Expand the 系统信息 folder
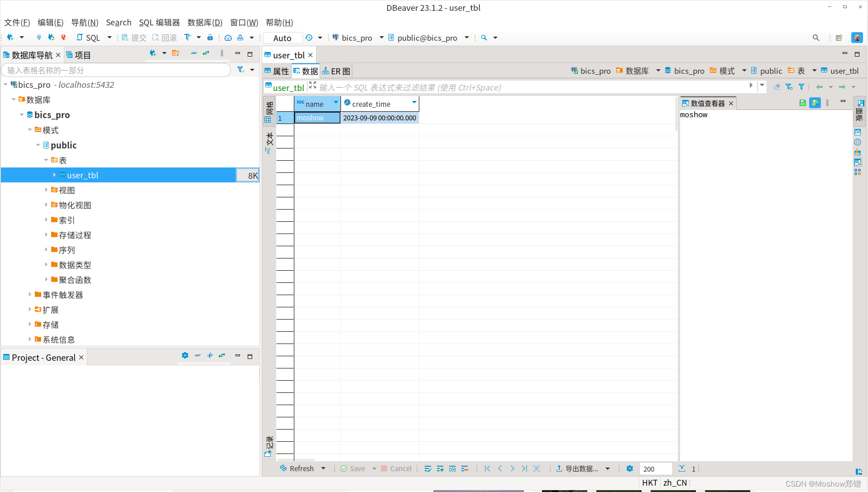The image size is (868, 492). coord(30,339)
